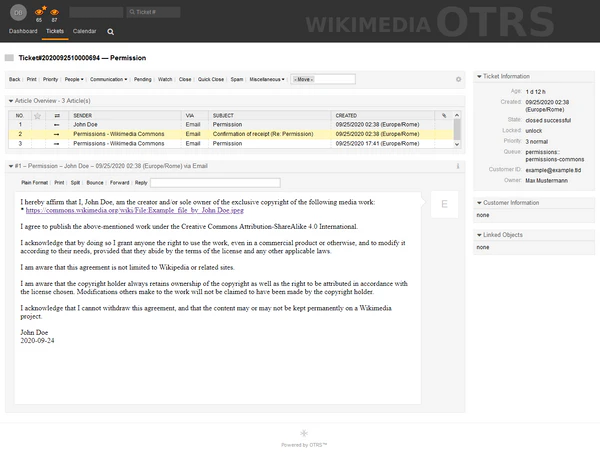
Task: Click the Quick Close action link
Action: pos(211,78)
